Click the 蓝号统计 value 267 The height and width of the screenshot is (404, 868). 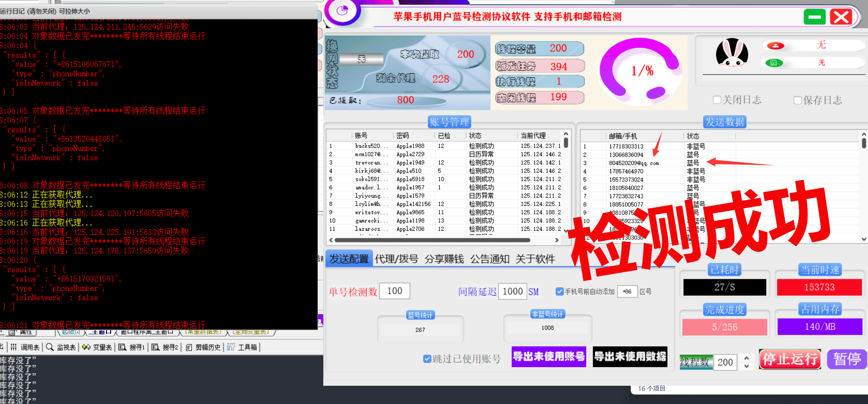(x=420, y=330)
